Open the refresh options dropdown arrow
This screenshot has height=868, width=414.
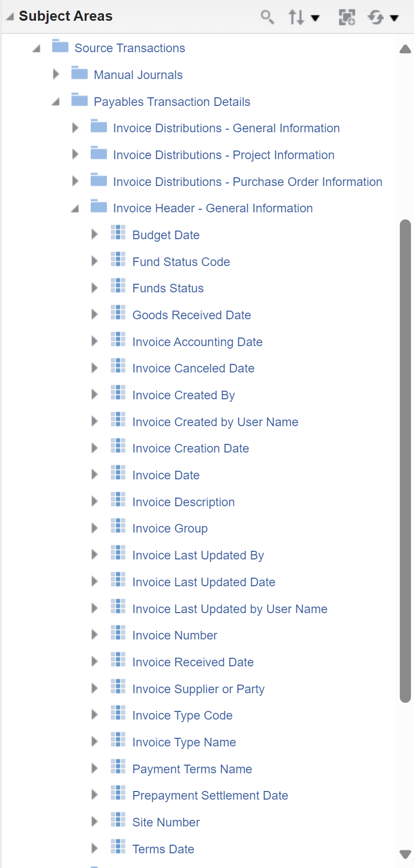point(394,18)
